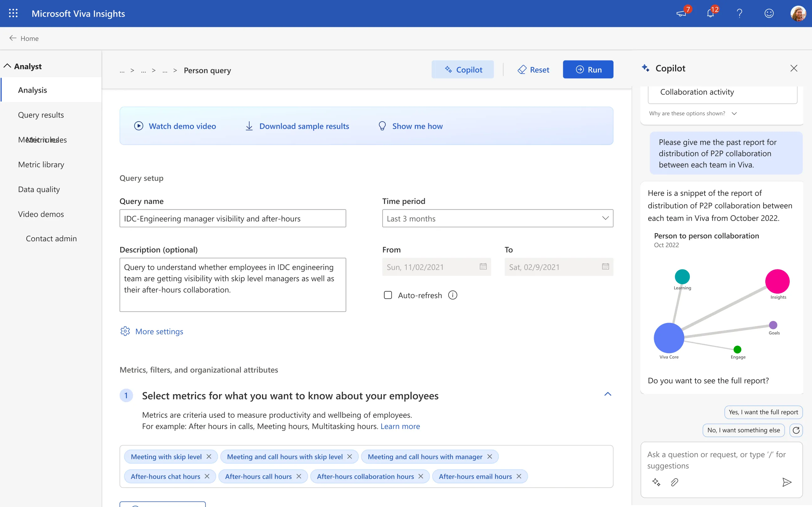This screenshot has width=812, height=507.
Task: Collapse the Select metrics section chevron
Action: point(607,394)
